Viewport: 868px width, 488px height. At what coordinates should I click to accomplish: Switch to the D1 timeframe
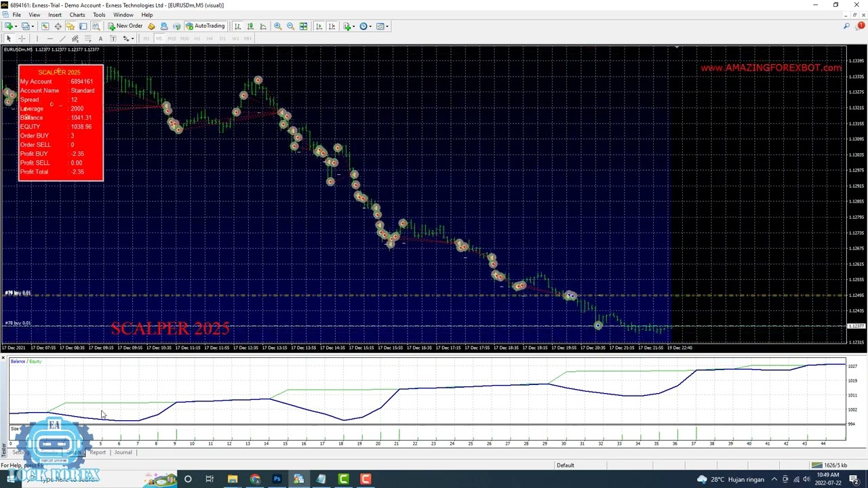[x=222, y=38]
